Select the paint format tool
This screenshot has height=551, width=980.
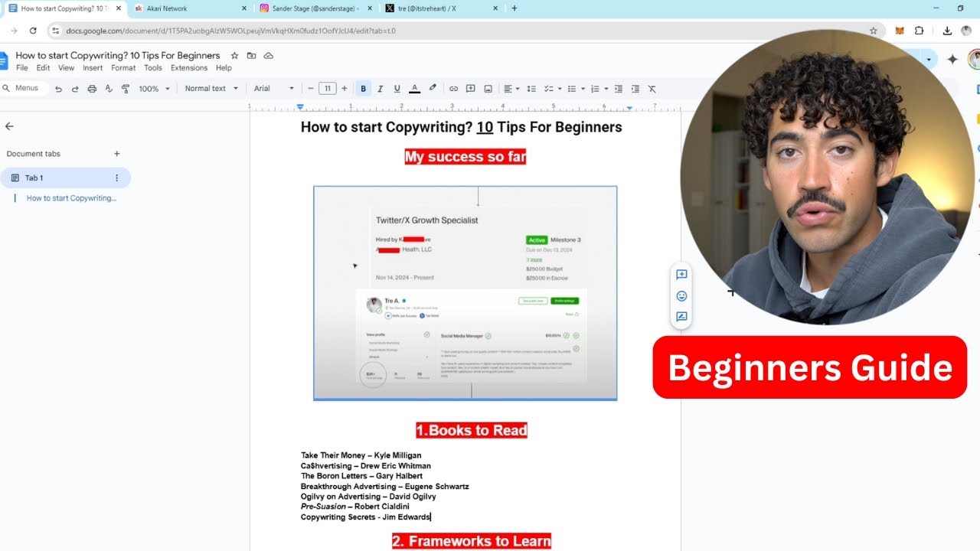coord(126,89)
